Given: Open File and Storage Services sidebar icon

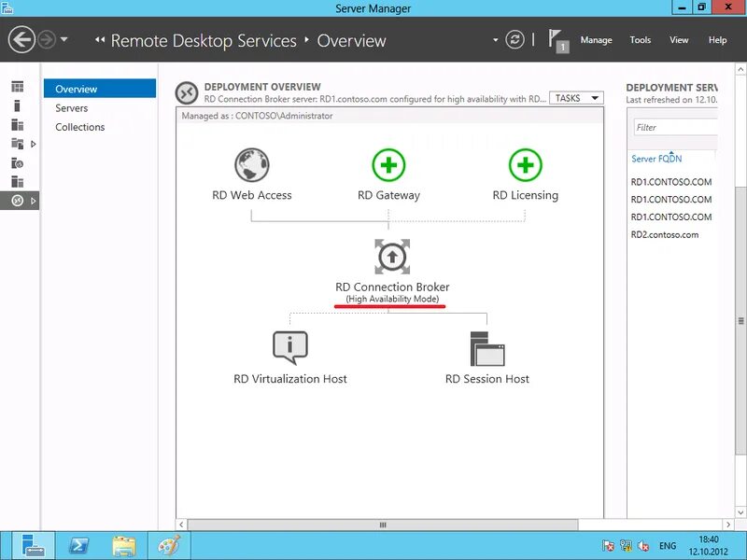Looking at the screenshot, I should [18, 144].
